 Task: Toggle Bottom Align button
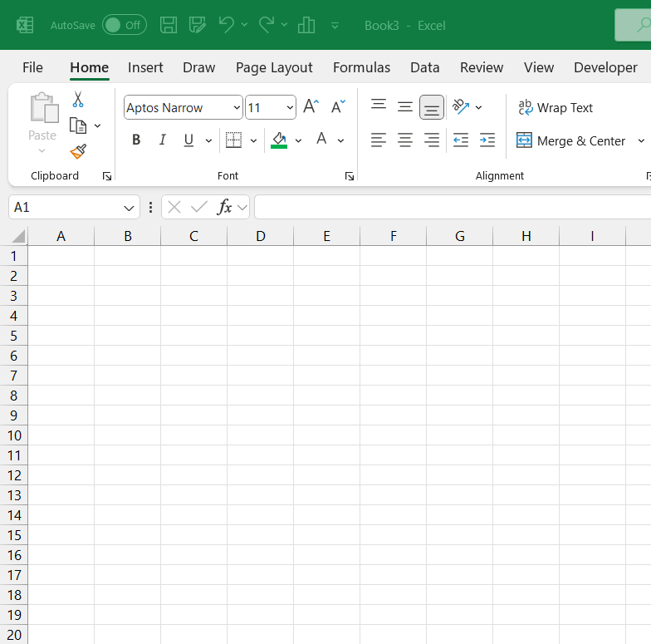click(432, 107)
